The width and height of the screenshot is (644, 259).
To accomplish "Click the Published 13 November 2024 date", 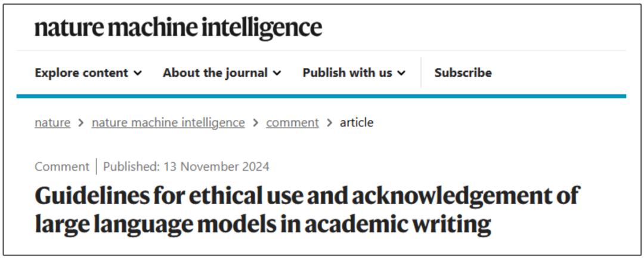I will tap(186, 166).
